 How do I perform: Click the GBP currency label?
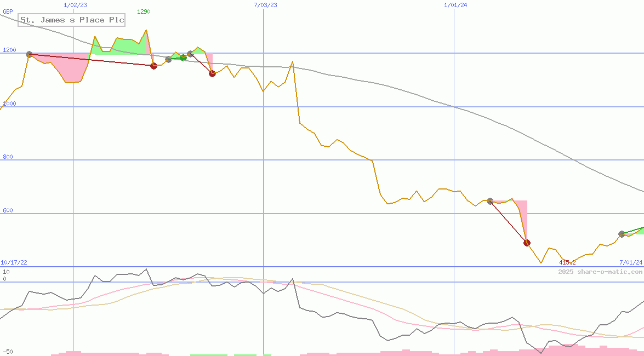(x=8, y=11)
